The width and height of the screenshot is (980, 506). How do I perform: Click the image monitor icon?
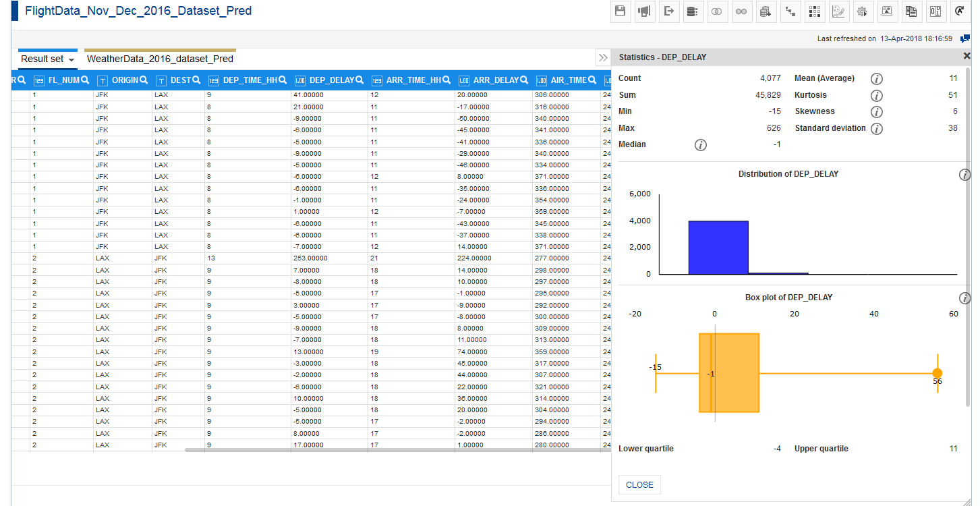pos(887,11)
